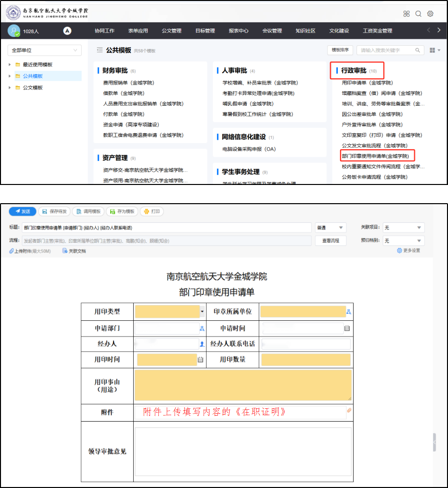Screen dimensions: 448x488
Task: Open 更多设置 gear settings
Action: click(408, 250)
